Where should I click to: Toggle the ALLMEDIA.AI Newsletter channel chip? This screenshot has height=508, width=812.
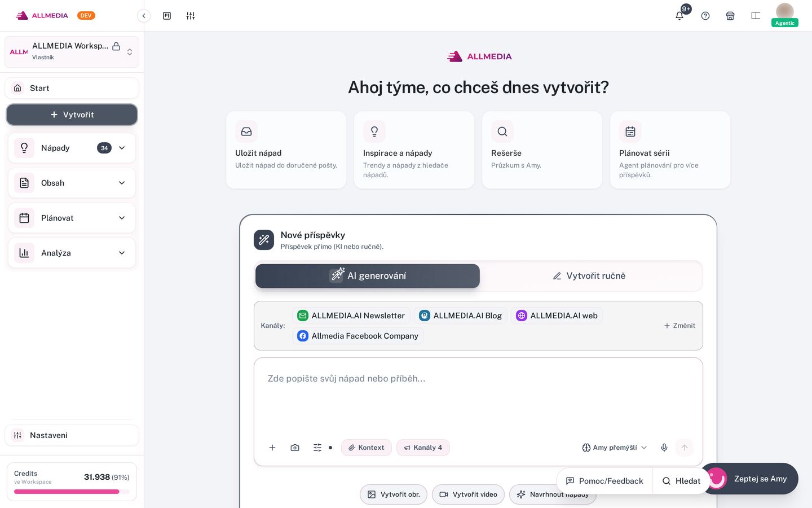[x=351, y=316]
